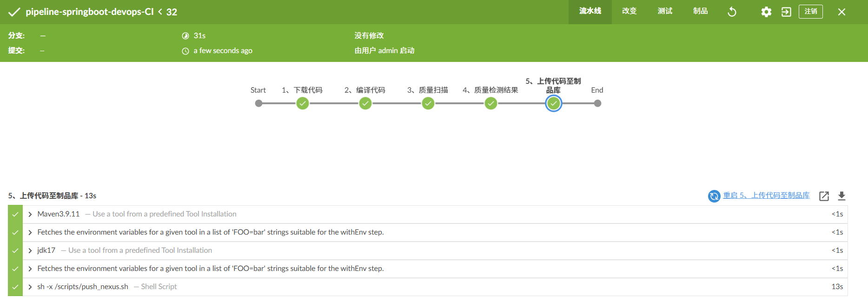The height and width of the screenshot is (304, 868).
Task: Click the blue restart stage circular icon
Action: 714,196
